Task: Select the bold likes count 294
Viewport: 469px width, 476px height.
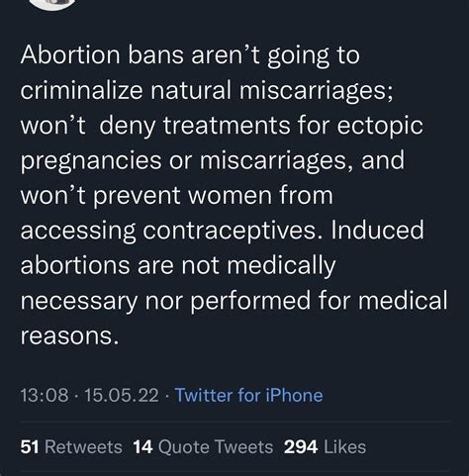Action: pyautogui.click(x=301, y=447)
